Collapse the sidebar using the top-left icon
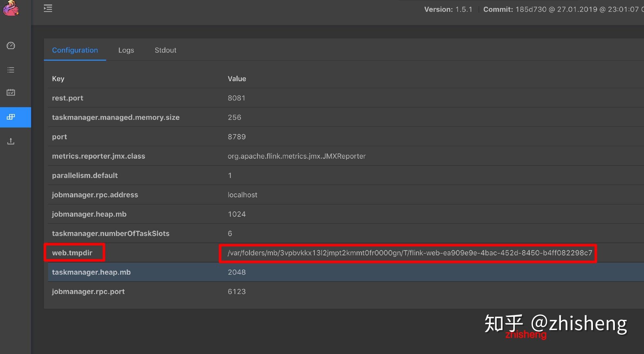 48,8
